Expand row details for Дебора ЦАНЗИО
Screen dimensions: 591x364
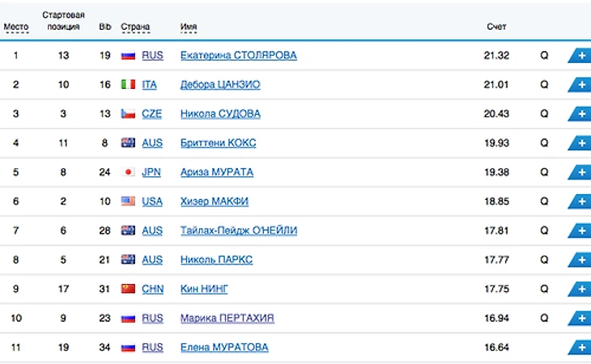(580, 85)
